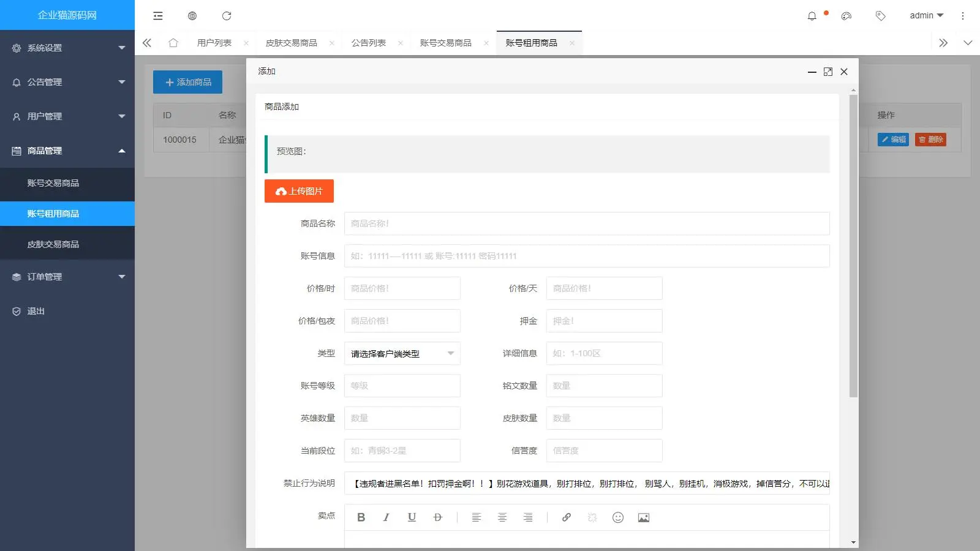Toggle bold formatting in the 卖点 editor
980x551 pixels.
361,517
